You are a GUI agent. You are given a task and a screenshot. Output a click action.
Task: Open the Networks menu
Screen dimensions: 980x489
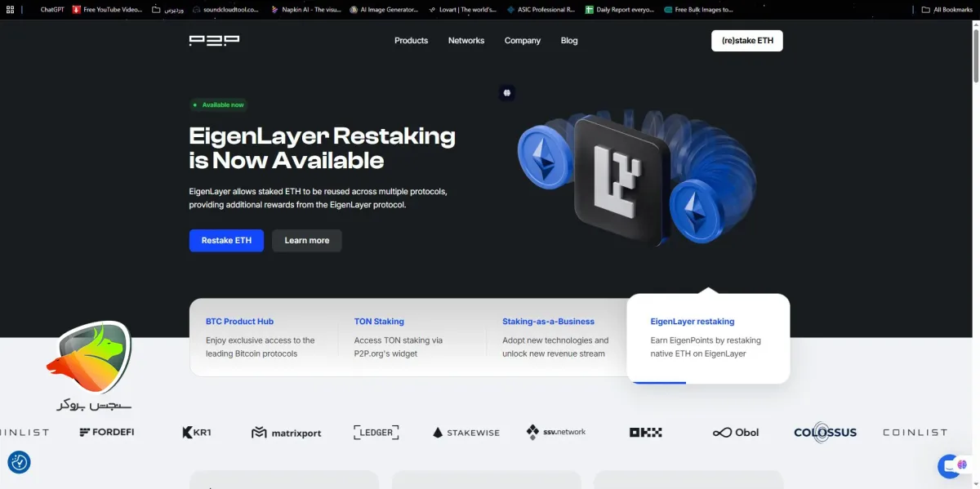[x=466, y=41]
